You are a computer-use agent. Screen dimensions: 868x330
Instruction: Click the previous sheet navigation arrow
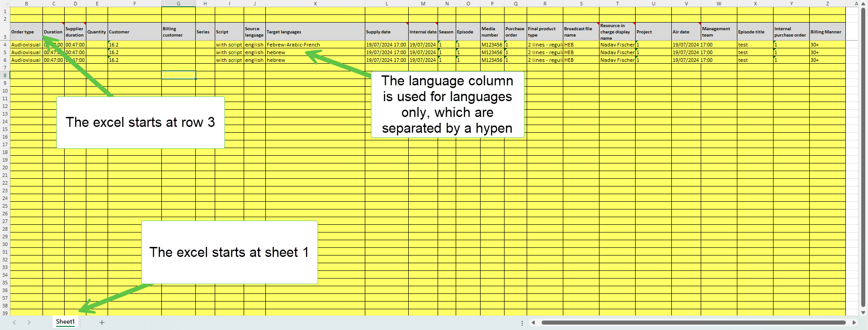pyautogui.click(x=14, y=322)
